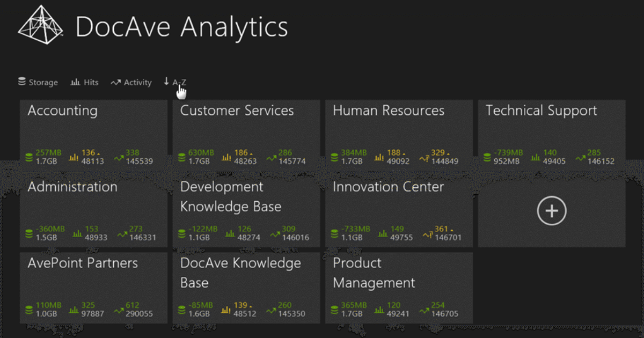Click the DocAve pyramid logo
The image size is (644, 338).
click(x=40, y=25)
